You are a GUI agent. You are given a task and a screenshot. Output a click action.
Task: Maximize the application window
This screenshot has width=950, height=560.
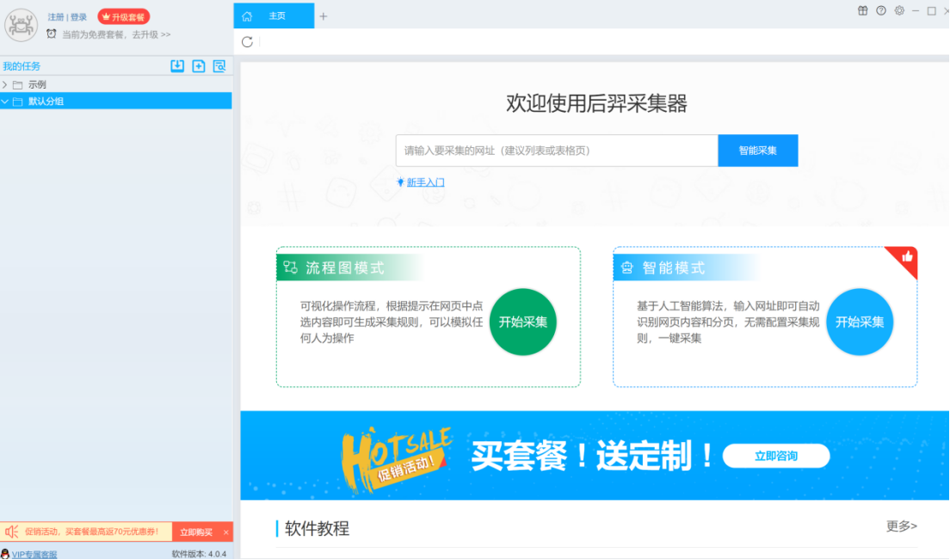[932, 11]
